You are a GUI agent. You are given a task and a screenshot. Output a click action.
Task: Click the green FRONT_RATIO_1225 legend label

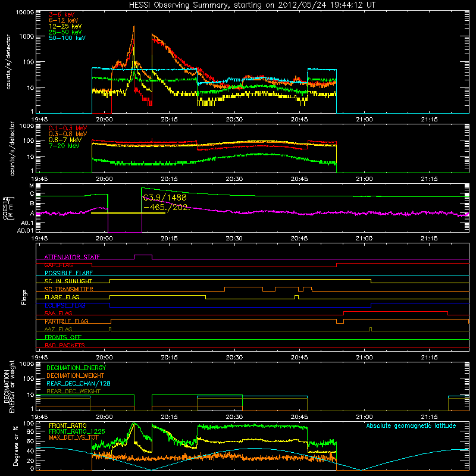[77, 431]
